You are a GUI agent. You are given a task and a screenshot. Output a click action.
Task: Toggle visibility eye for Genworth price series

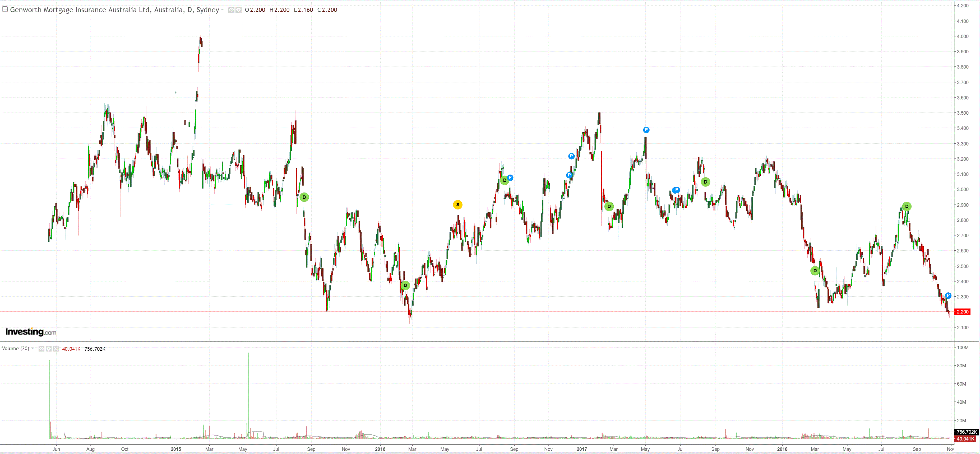[x=231, y=10]
